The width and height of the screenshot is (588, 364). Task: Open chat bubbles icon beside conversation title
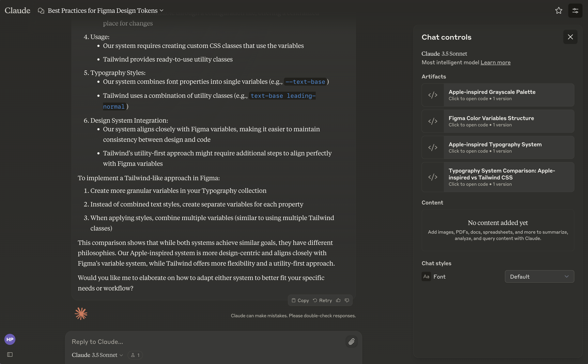pos(41,11)
